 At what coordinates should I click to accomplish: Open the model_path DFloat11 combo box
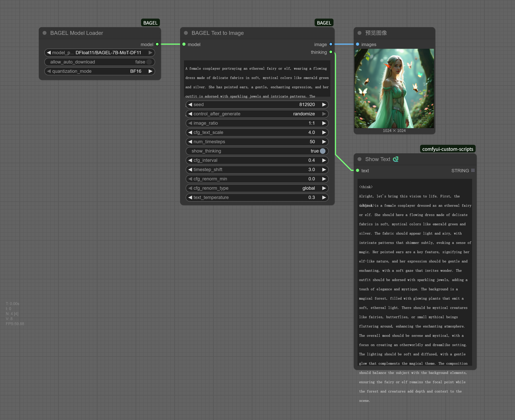pos(100,52)
